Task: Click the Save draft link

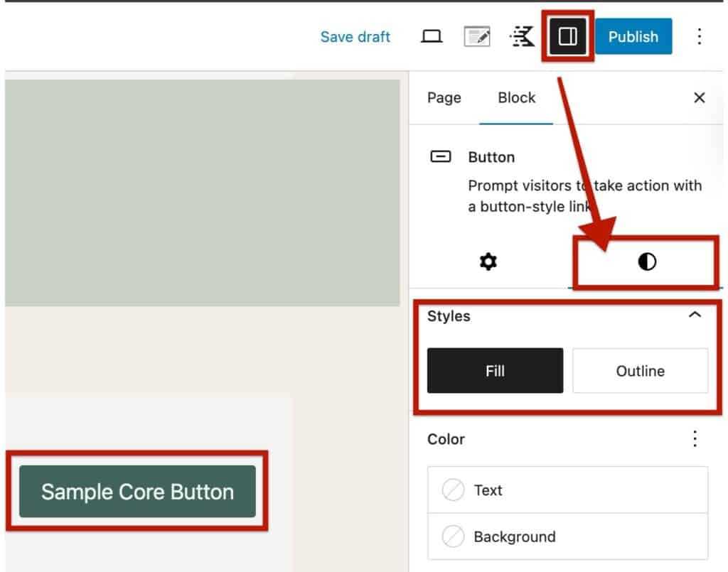Action: pyautogui.click(x=355, y=37)
